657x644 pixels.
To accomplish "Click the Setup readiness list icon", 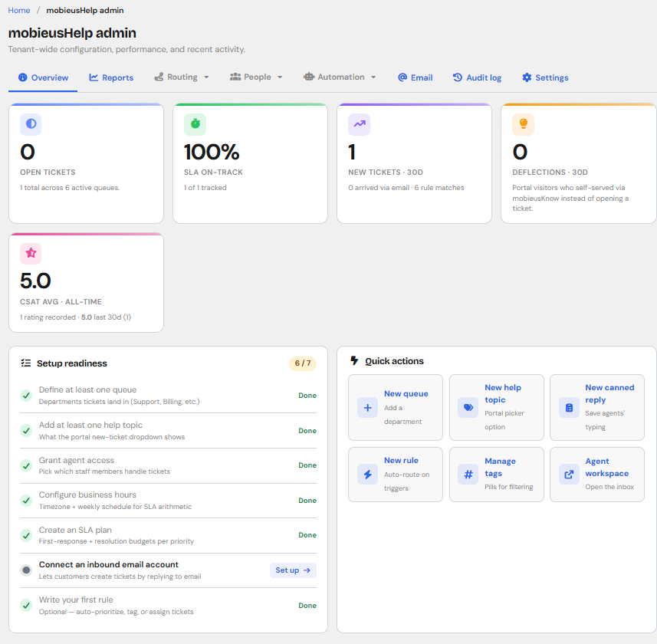I will pos(25,363).
